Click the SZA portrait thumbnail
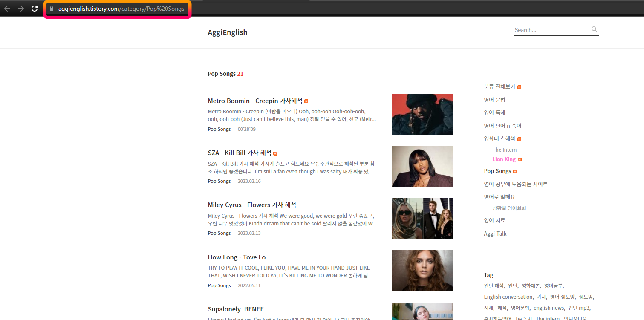The height and width of the screenshot is (320, 644). pyautogui.click(x=423, y=167)
